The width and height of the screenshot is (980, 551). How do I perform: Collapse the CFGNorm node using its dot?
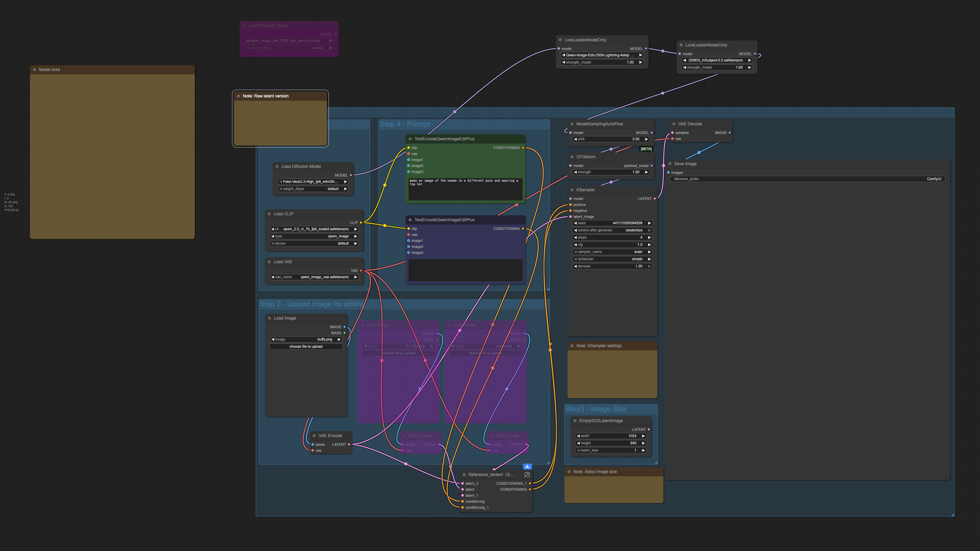(572, 157)
